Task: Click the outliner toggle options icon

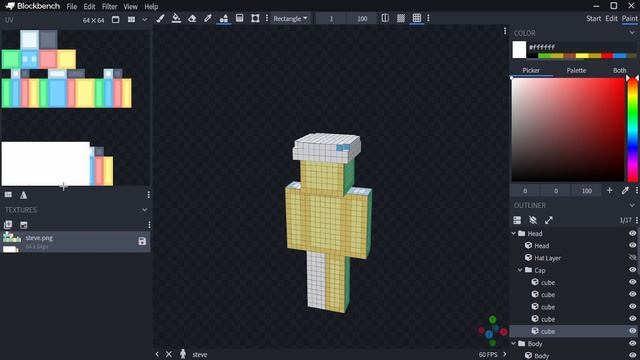Action: click(x=517, y=220)
